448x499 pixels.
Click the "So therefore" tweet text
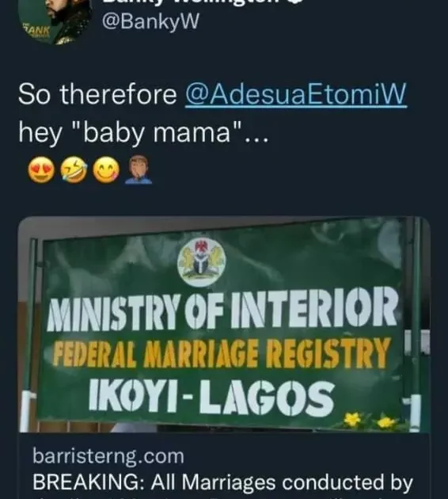pyautogui.click(x=97, y=94)
